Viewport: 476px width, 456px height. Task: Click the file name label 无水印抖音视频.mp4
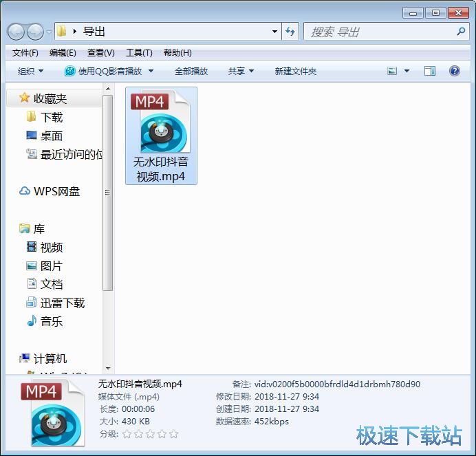click(161, 169)
